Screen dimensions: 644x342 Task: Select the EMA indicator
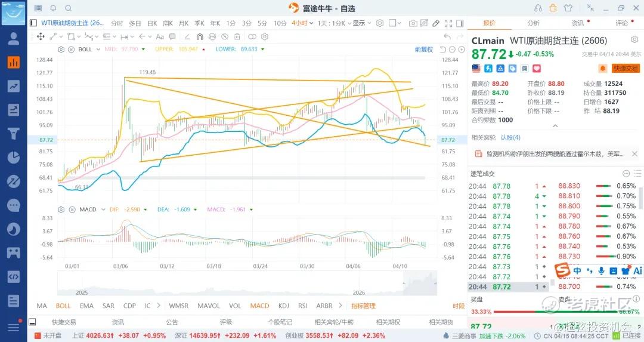pyautogui.click(x=86, y=306)
